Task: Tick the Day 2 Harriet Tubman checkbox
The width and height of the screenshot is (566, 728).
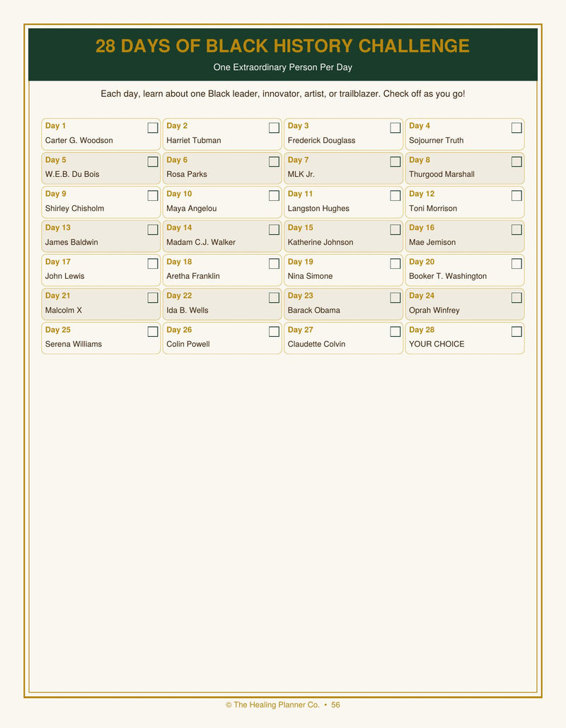Action: (x=274, y=127)
